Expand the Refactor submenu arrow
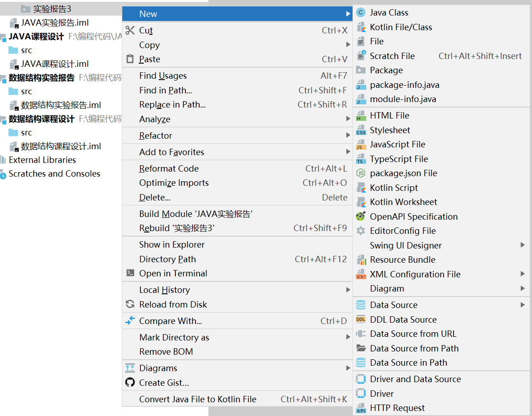Screen dimensions: 532x416 348,135
